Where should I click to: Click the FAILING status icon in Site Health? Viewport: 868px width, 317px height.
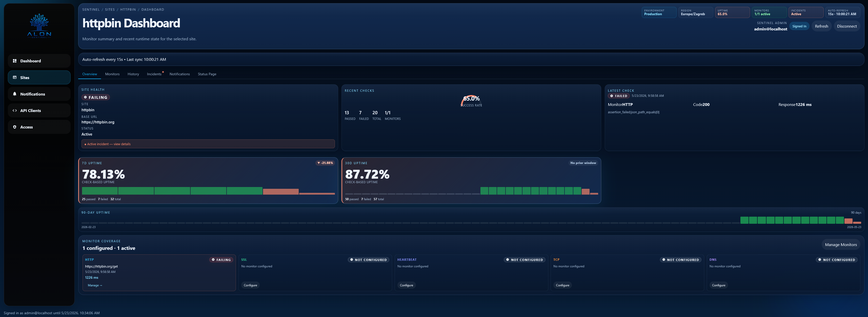85,97
